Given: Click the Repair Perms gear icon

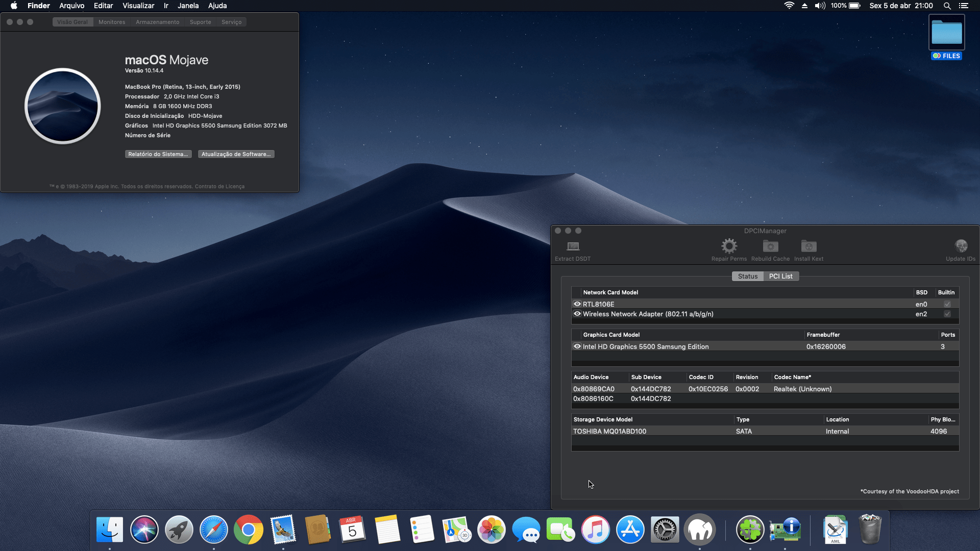Looking at the screenshot, I should click(x=729, y=246).
